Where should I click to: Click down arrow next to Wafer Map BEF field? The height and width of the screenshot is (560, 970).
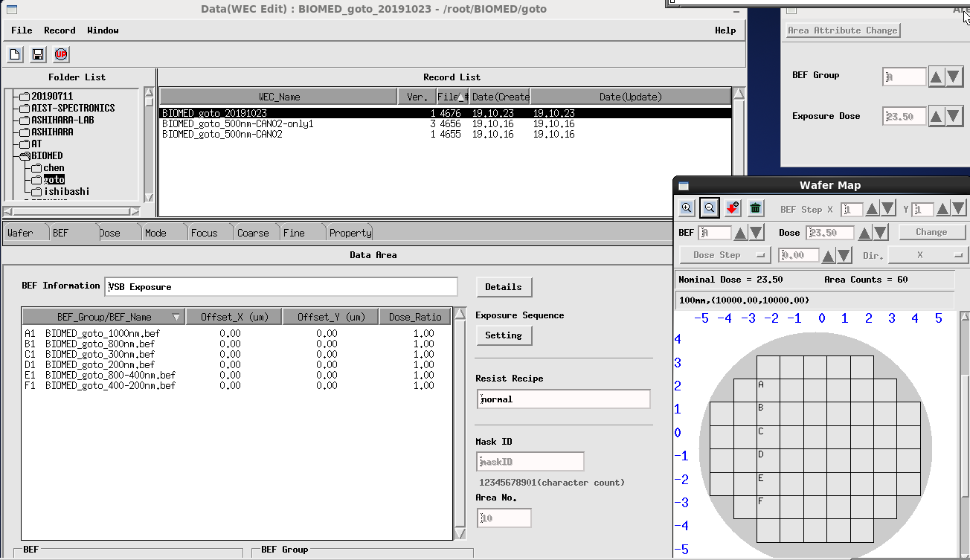[x=756, y=233]
